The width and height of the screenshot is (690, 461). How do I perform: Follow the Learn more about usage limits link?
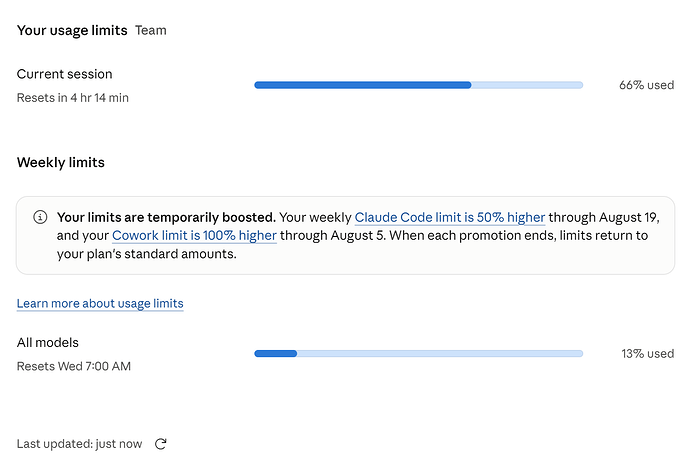pos(100,304)
